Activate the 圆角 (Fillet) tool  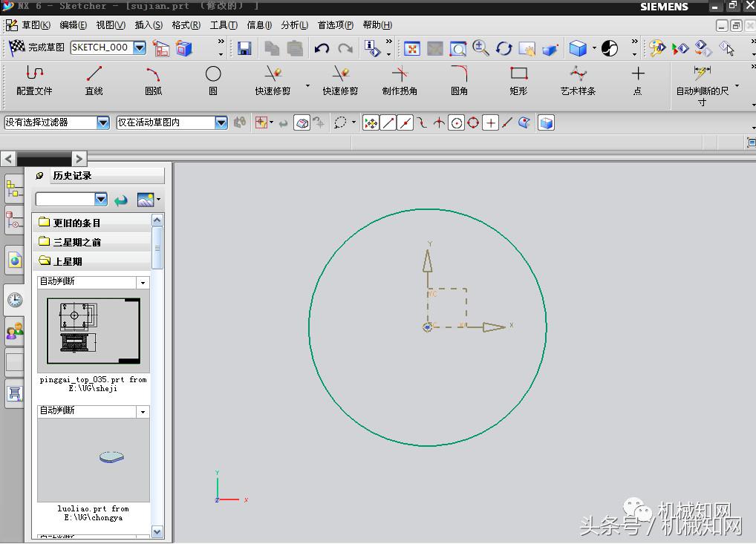pyautogui.click(x=459, y=80)
